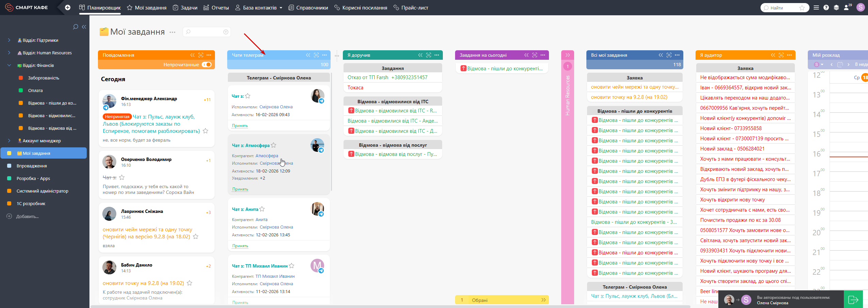Open the hamburger menu in top bar
The image size is (868, 308).
[816, 7]
